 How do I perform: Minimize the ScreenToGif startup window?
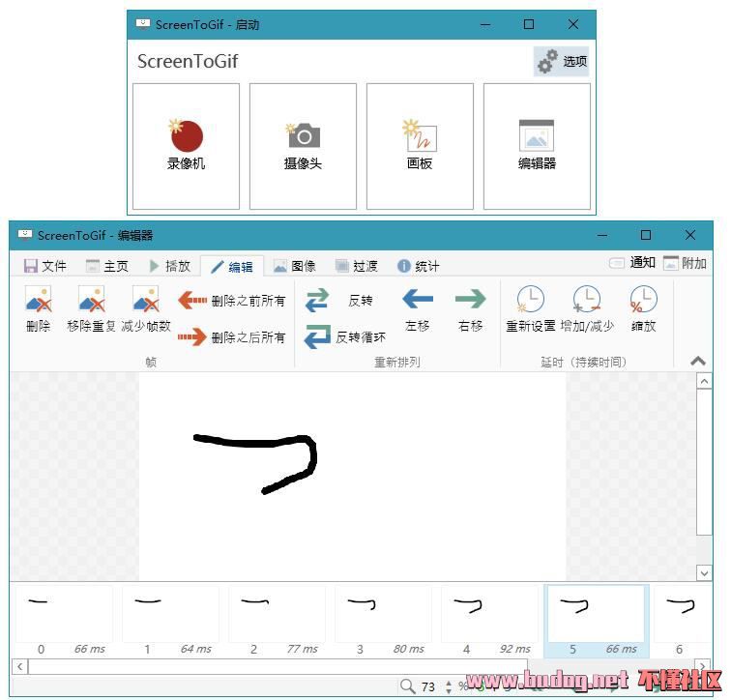[x=485, y=24]
